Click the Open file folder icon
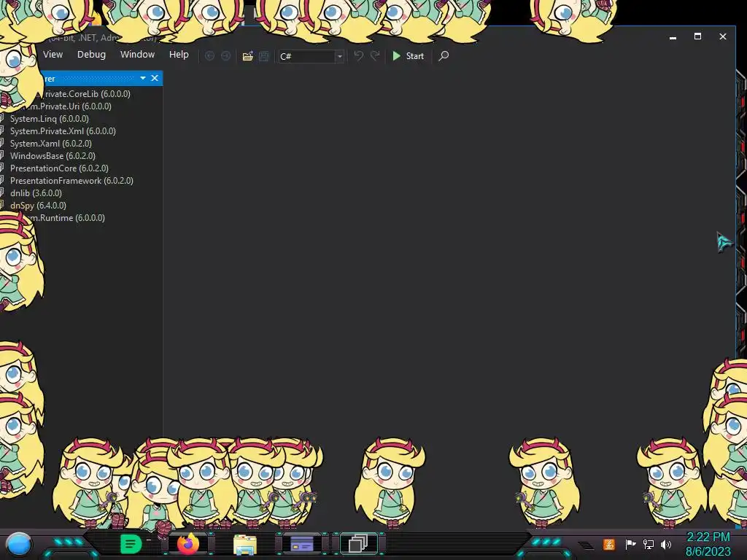 (x=248, y=56)
